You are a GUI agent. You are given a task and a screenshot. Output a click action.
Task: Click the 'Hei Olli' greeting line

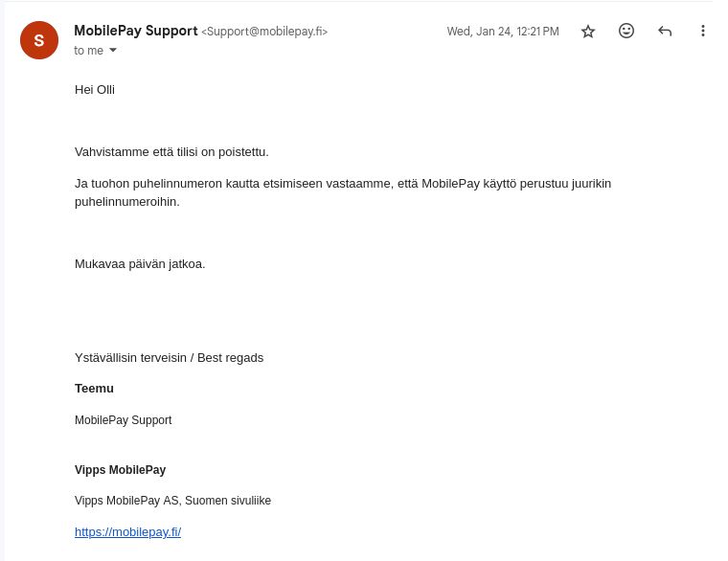click(95, 90)
